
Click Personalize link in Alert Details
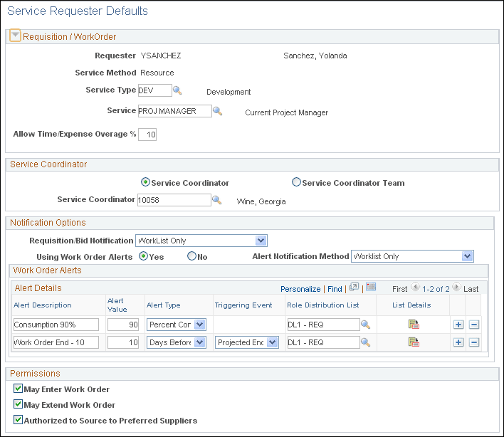pyautogui.click(x=300, y=289)
